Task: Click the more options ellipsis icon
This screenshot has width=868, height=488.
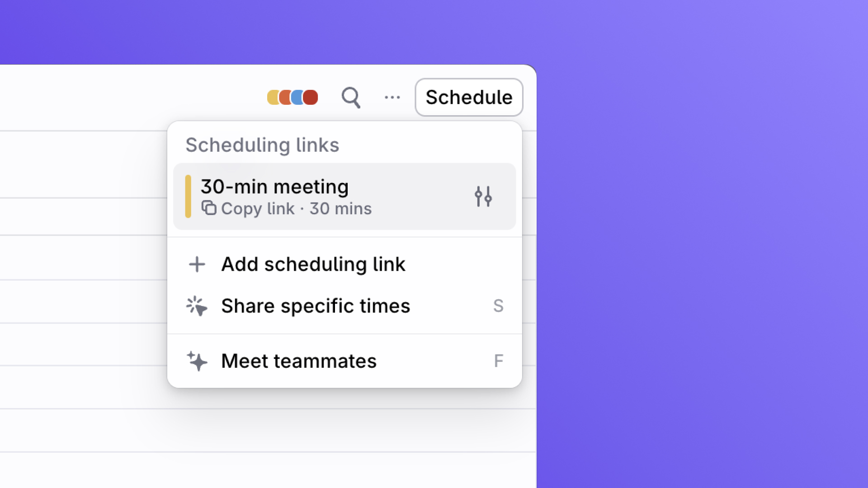Action: (x=392, y=97)
